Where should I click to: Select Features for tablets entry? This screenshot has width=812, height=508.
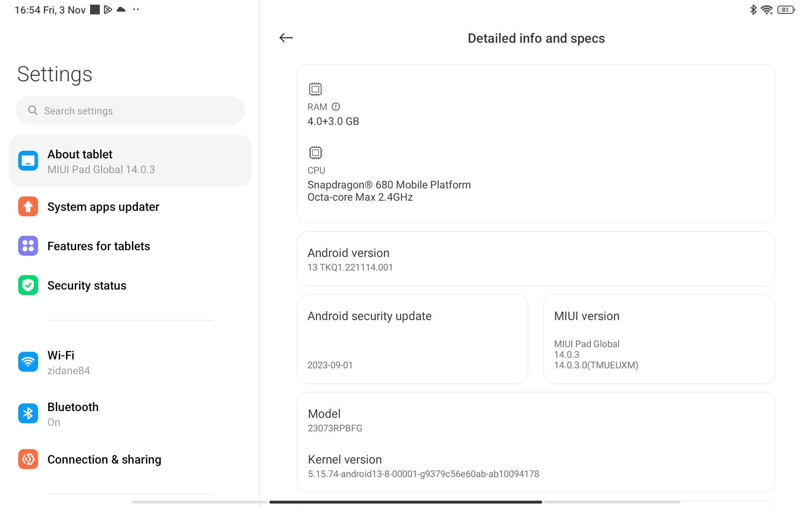(99, 246)
